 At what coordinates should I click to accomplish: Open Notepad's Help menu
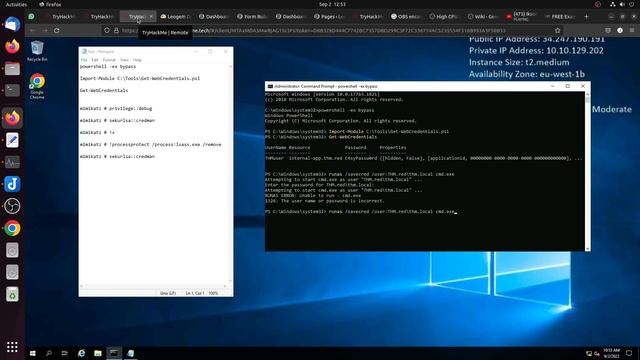click(137, 60)
